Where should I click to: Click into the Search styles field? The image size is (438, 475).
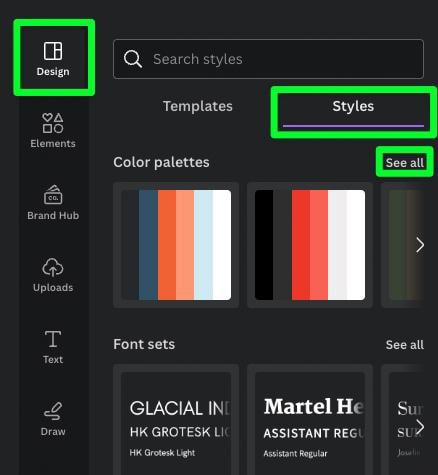268,59
